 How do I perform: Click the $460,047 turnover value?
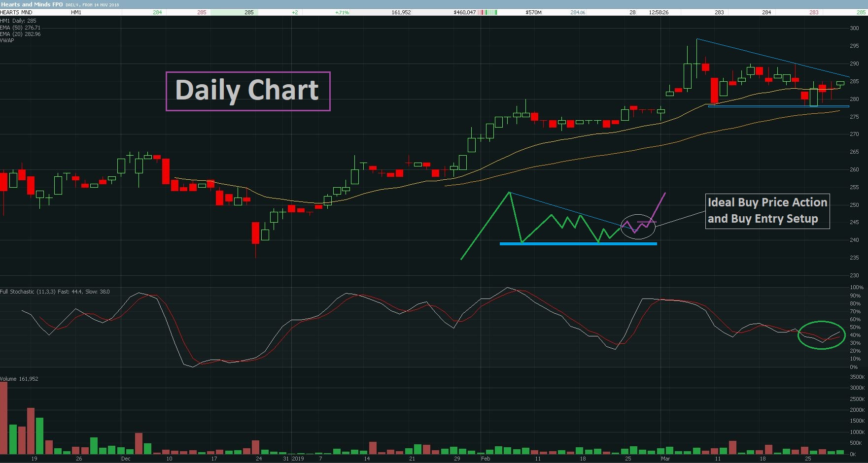tap(465, 12)
